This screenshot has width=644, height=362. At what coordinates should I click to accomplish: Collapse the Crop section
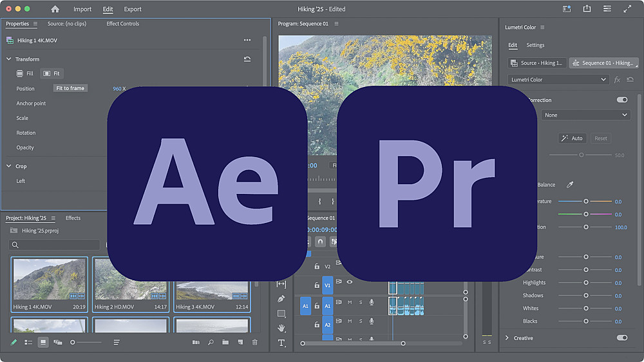pos(8,166)
